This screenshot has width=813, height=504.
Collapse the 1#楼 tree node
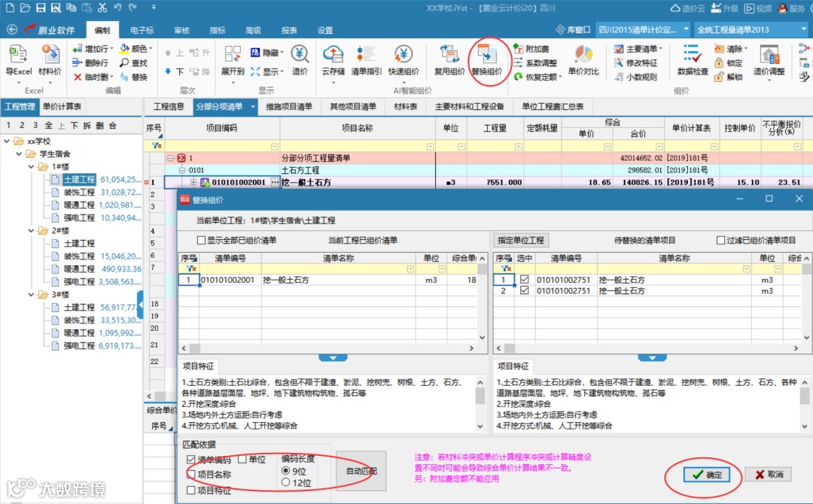click(32, 166)
